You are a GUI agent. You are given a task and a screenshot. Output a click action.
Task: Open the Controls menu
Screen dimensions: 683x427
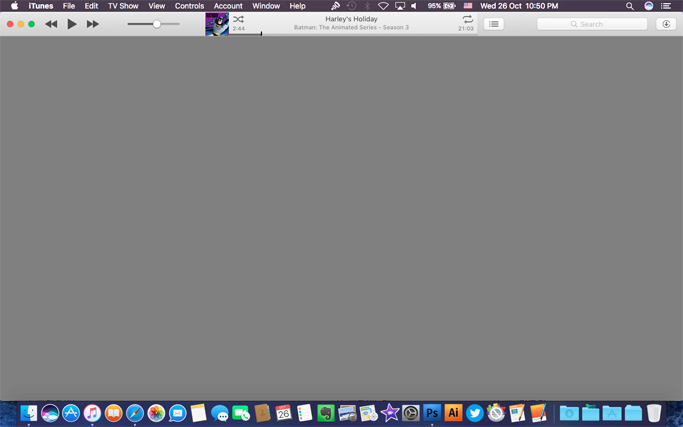[x=189, y=6]
